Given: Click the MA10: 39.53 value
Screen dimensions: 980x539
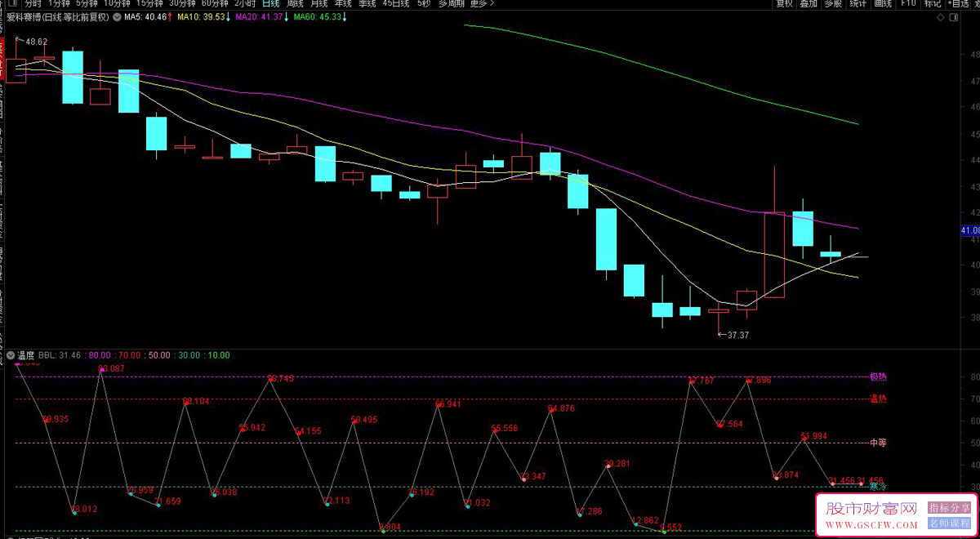Looking at the screenshot, I should coord(202,17).
